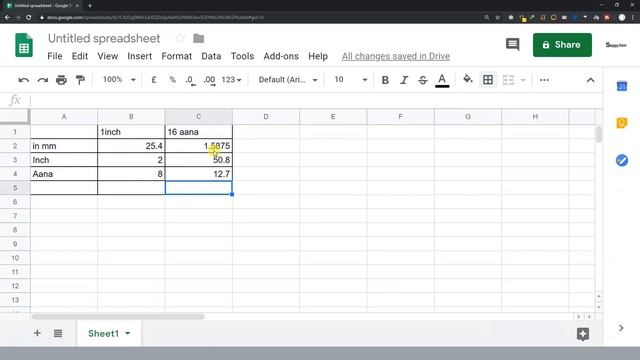640x360 pixels.
Task: Open the Help menu
Action: pyautogui.click(x=318, y=56)
